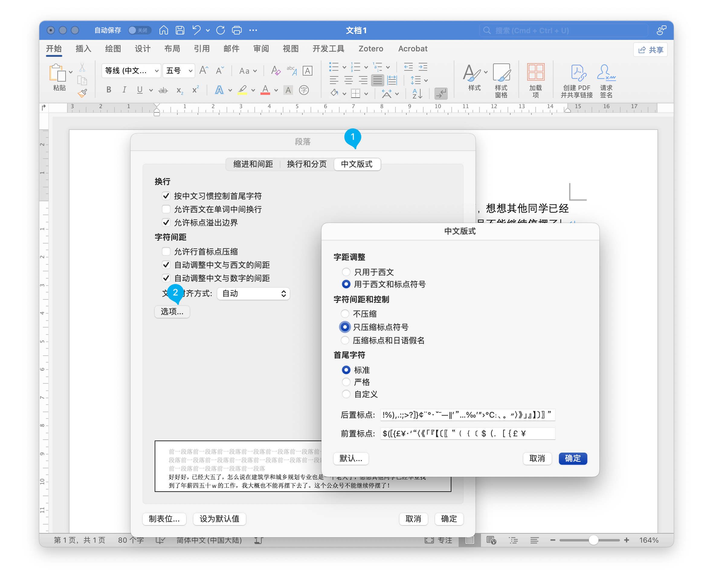Expand the underline style dropdown arrow
Screen dimensions: 713x588
[x=151, y=90]
